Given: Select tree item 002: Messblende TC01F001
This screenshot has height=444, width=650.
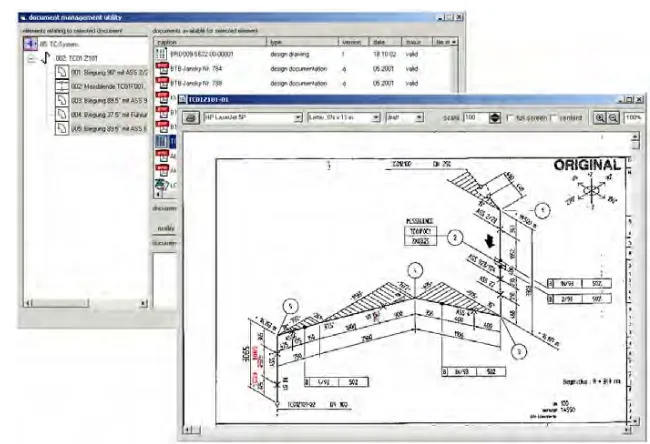Looking at the screenshot, I should coord(108,87).
